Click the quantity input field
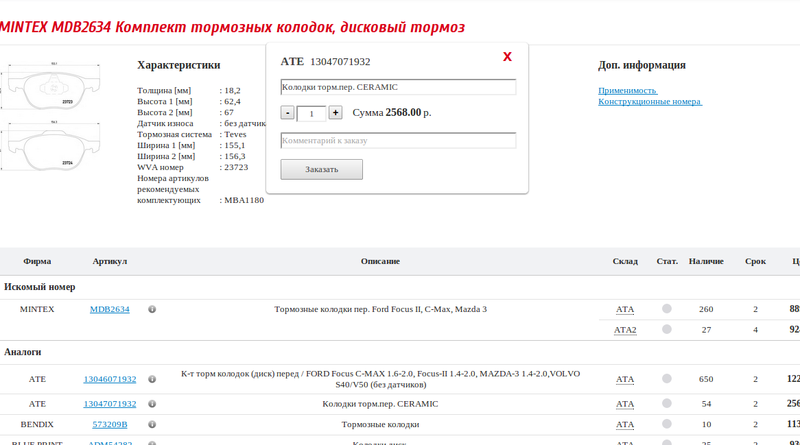 pyautogui.click(x=311, y=114)
